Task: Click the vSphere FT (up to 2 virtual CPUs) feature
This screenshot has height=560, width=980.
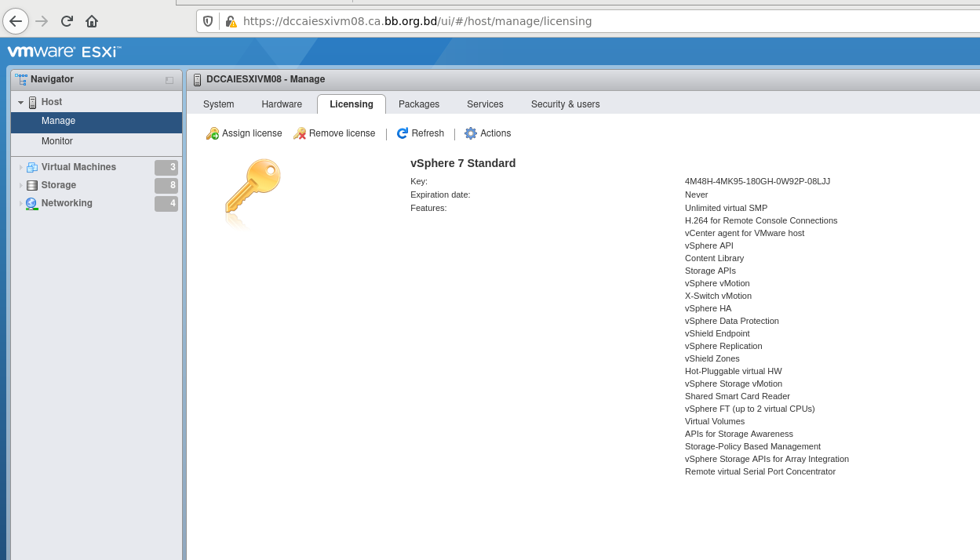Action: point(750,409)
